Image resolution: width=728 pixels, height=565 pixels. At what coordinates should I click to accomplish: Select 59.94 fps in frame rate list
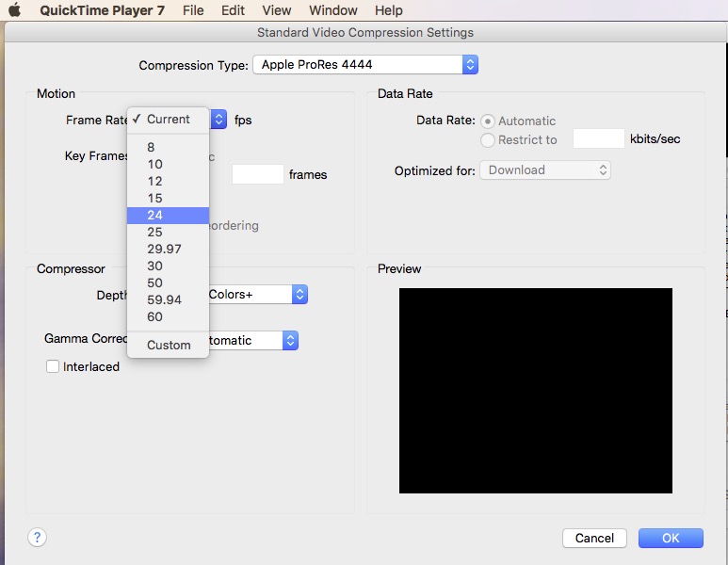(x=168, y=299)
